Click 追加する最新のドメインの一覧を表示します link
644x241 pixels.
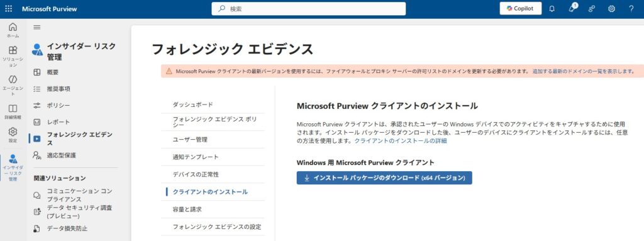point(583,71)
